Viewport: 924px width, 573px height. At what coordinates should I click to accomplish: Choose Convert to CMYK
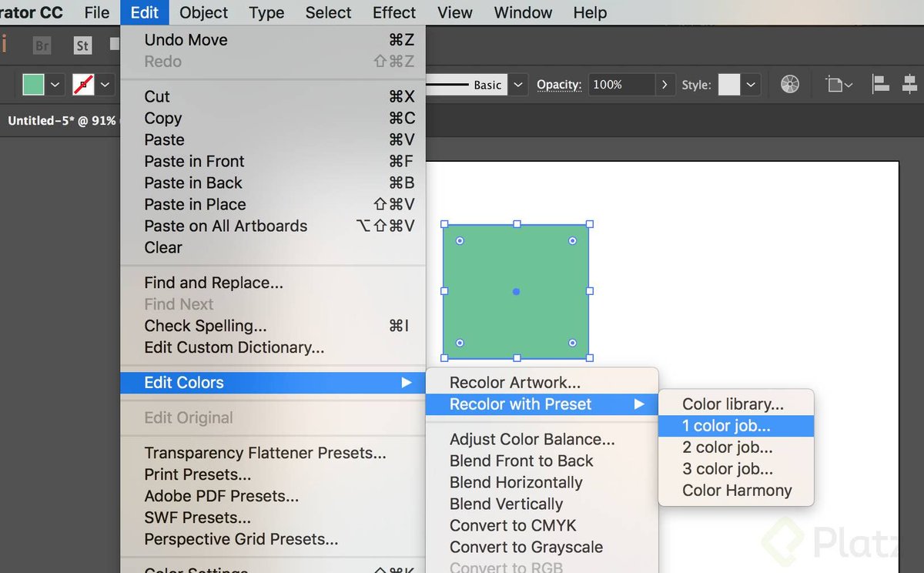coord(542,526)
